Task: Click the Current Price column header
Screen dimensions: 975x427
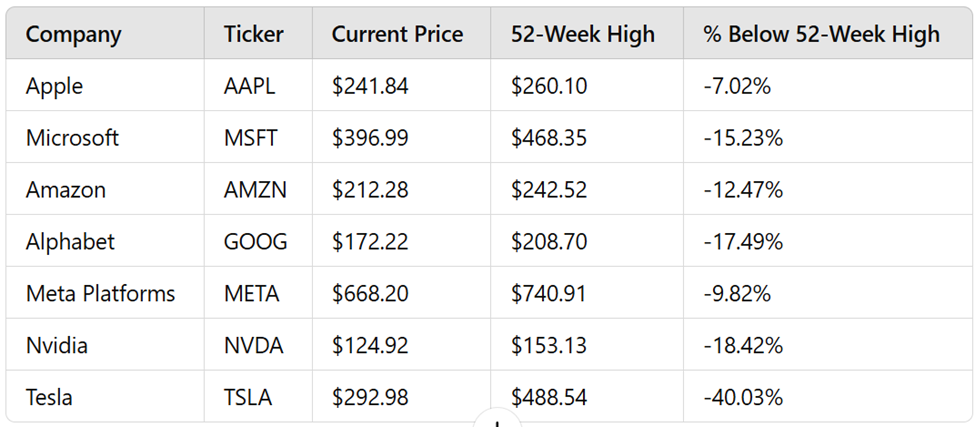Action: click(397, 34)
